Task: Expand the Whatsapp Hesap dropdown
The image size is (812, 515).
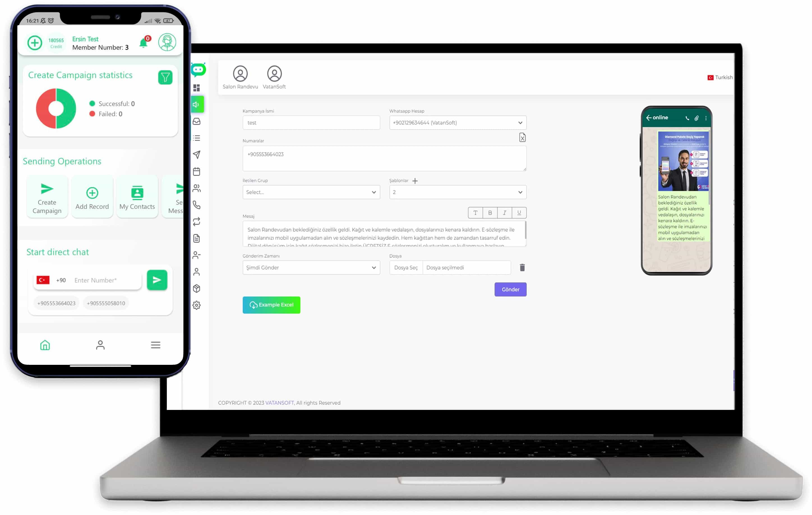Action: tap(520, 122)
